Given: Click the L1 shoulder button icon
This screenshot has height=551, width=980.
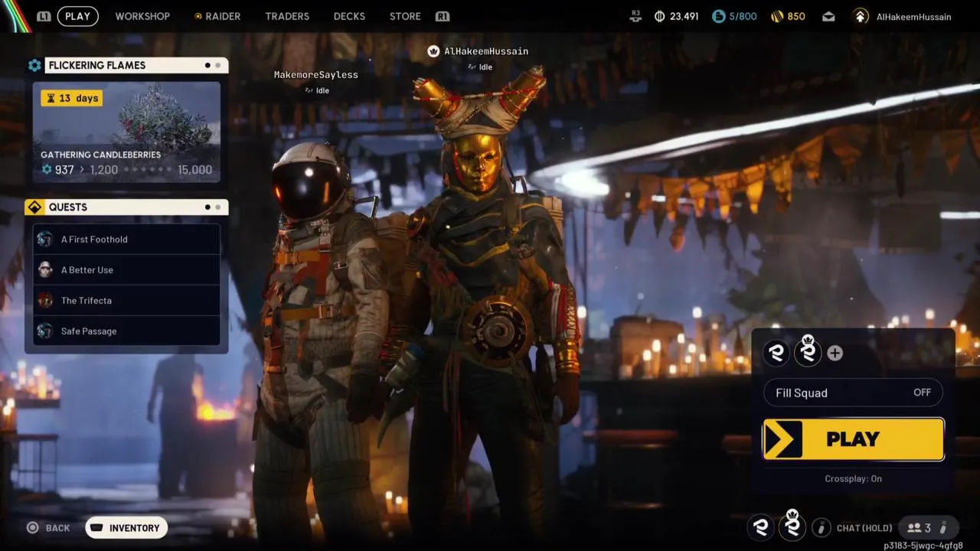Looking at the screenshot, I should tap(44, 16).
